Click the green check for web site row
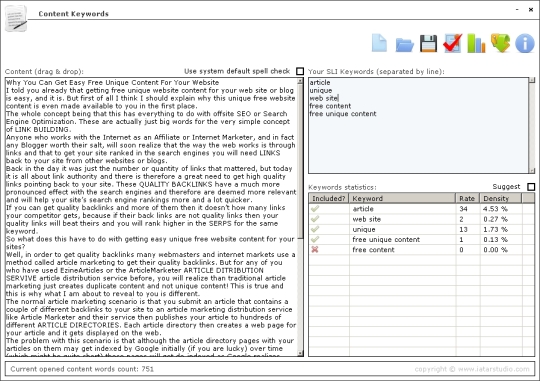 [x=315, y=219]
